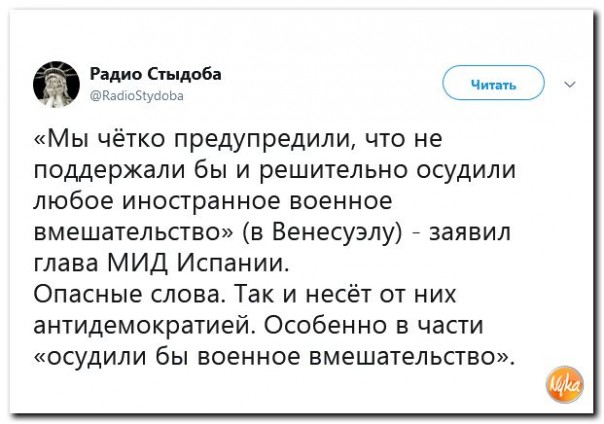Click the word заявил in the tweet
This screenshot has height=424, width=604.
470,233
